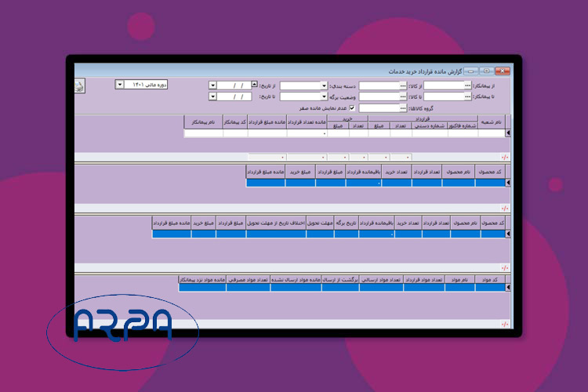Open the 'از تاریخ' date picker dropdown
Screen dimensions: 588x392
[x=212, y=85]
